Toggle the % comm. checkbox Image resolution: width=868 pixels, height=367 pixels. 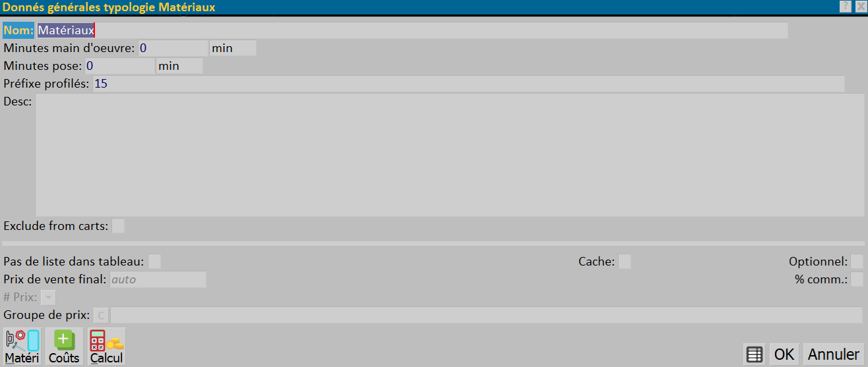point(857,279)
